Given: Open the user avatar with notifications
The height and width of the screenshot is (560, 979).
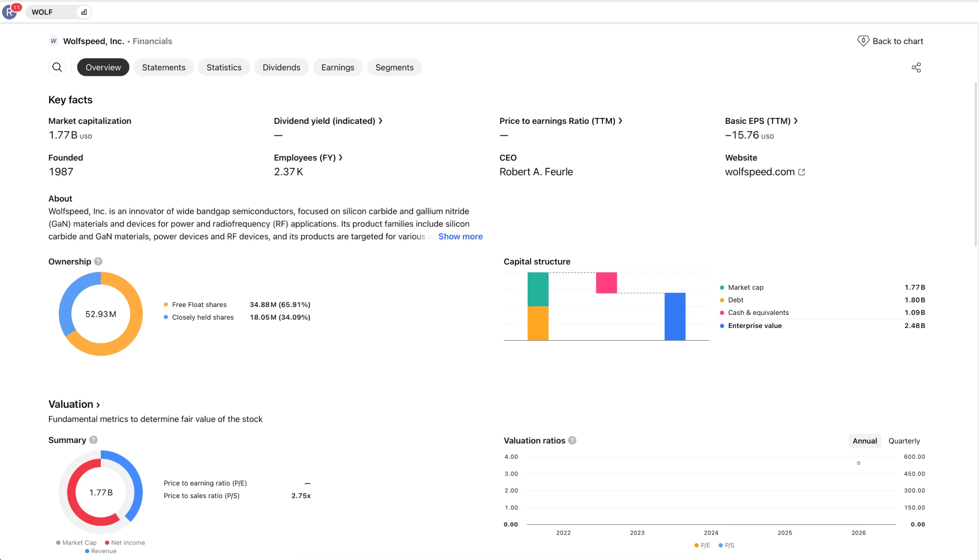Looking at the screenshot, I should (x=10, y=12).
